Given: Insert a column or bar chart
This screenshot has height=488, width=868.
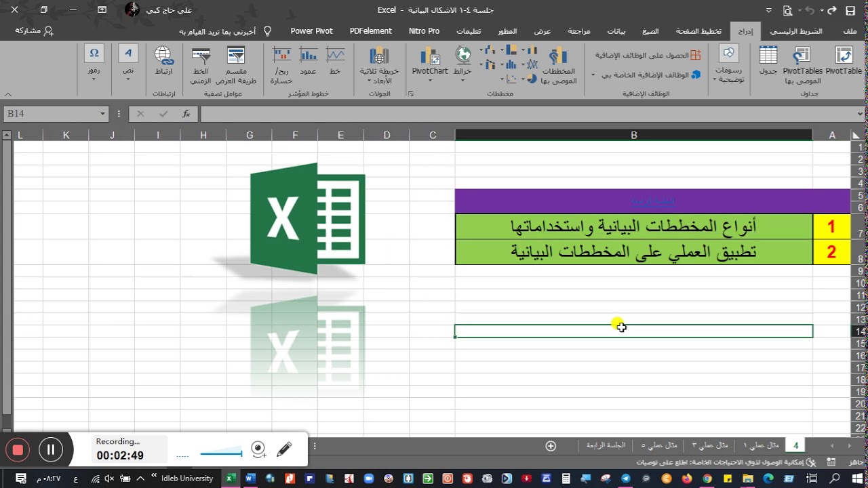Looking at the screenshot, I should click(528, 50).
